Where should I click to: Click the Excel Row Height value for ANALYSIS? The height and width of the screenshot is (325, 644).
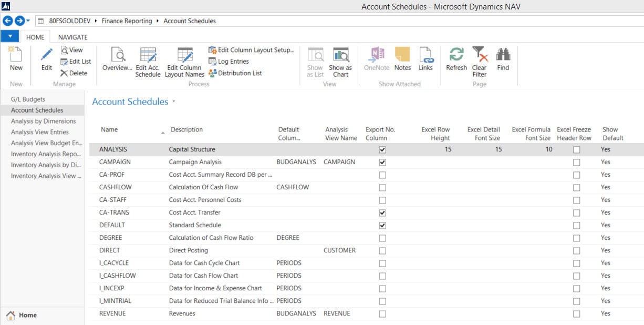pos(448,149)
